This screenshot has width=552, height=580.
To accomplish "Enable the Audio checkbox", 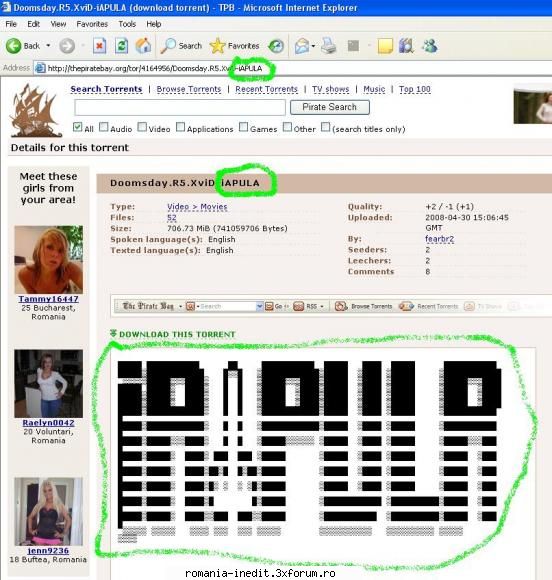I will click(x=104, y=127).
